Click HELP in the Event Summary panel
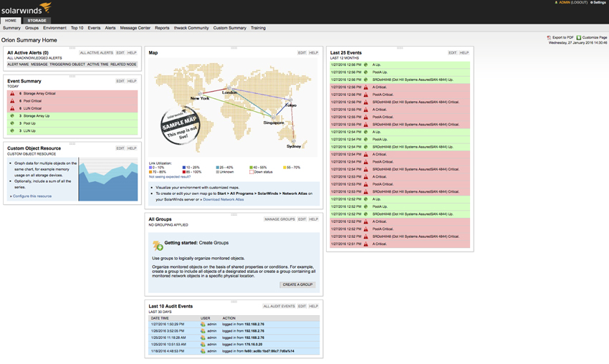Viewport: 609px width, 364px height. coord(132,81)
